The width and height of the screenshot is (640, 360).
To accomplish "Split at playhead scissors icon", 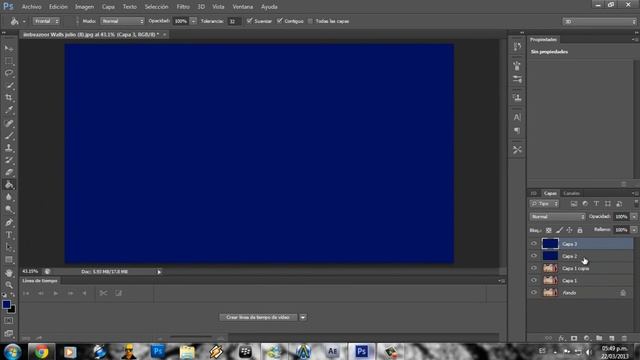I will click(103, 293).
